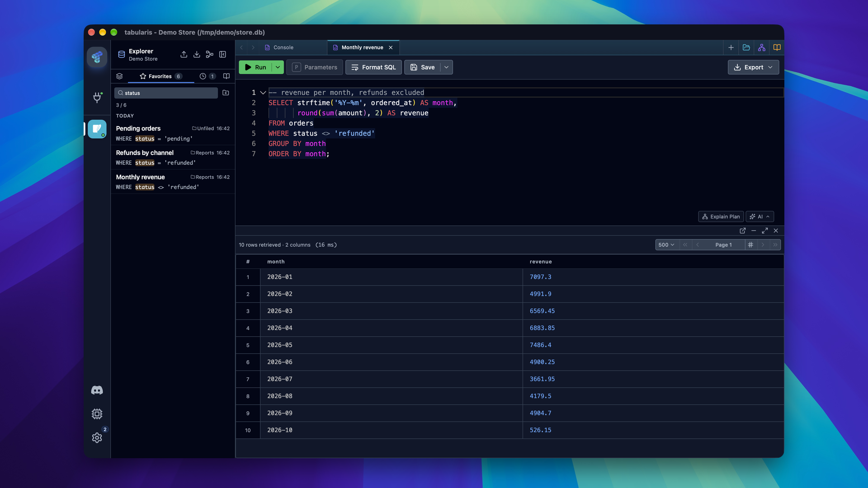Open file with the folder icon in tab bar
Viewport: 868px width, 488px height.
746,47
